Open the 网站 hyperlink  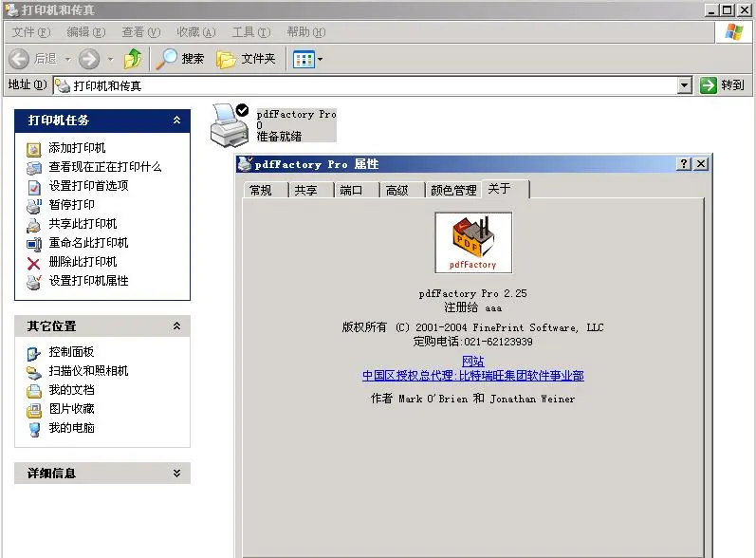[473, 362]
